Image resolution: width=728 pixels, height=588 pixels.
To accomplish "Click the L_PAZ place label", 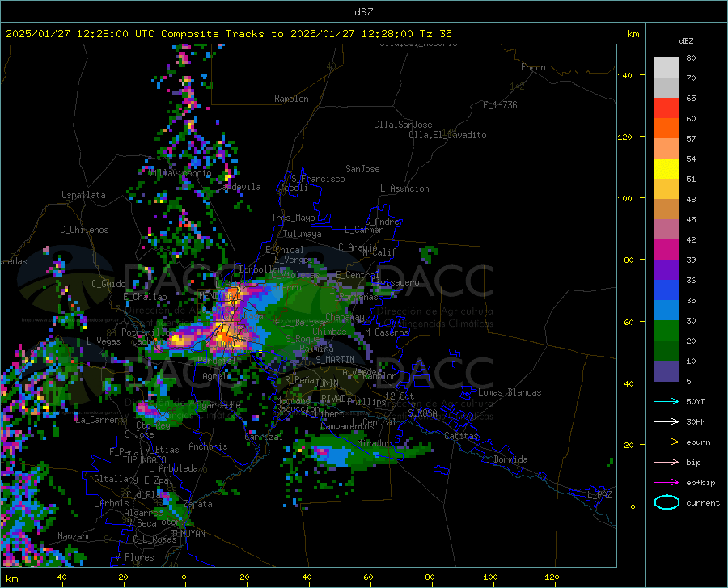I will [599, 495].
